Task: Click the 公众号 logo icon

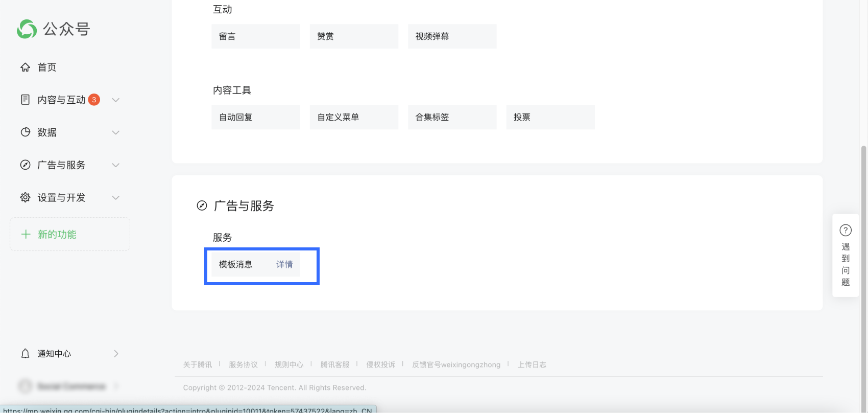Action: 27,29
